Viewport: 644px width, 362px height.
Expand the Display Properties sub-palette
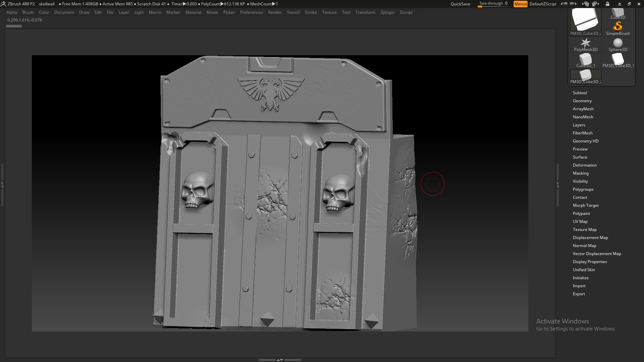tap(590, 262)
